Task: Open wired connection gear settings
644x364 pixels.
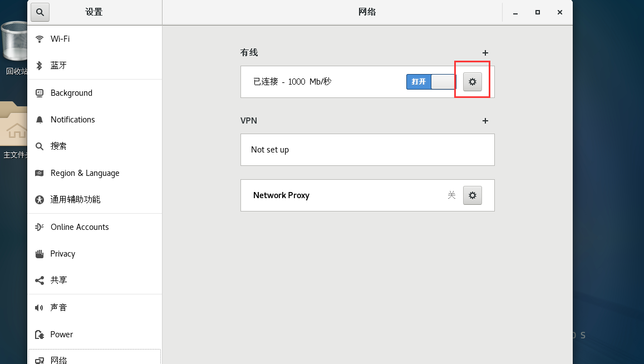Action: pos(473,82)
